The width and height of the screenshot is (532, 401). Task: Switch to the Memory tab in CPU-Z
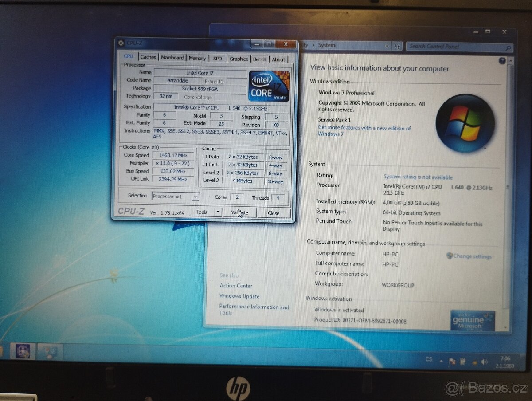[x=197, y=58]
